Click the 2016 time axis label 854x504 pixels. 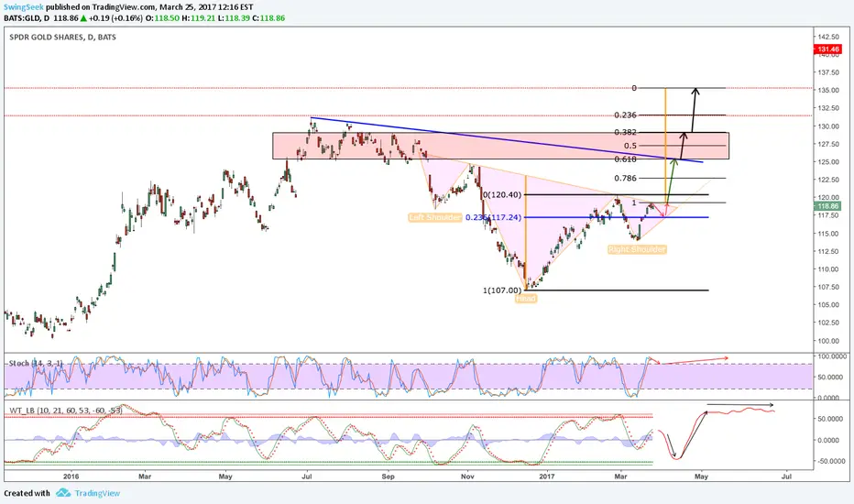71,477
